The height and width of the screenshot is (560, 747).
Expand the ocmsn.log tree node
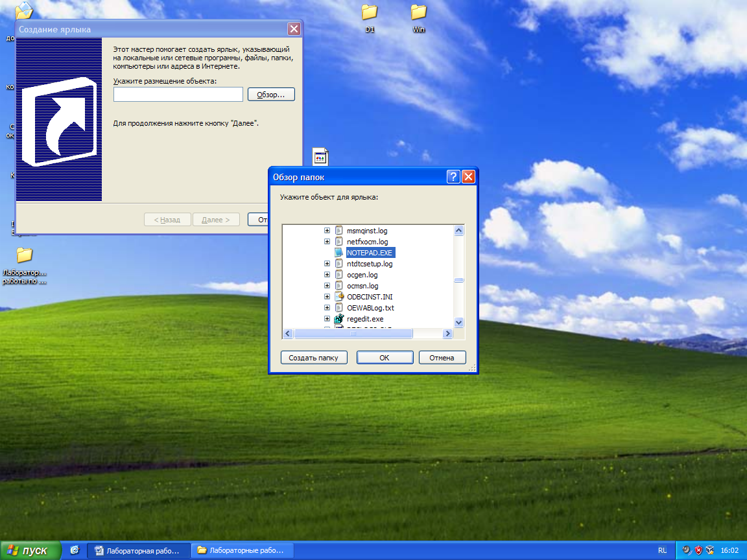tap(327, 286)
